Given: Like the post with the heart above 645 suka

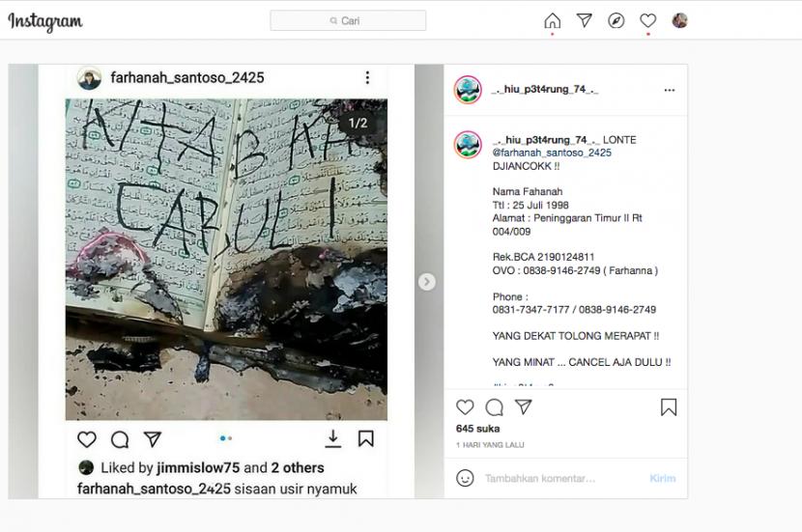Looking at the screenshot, I should point(465,407).
